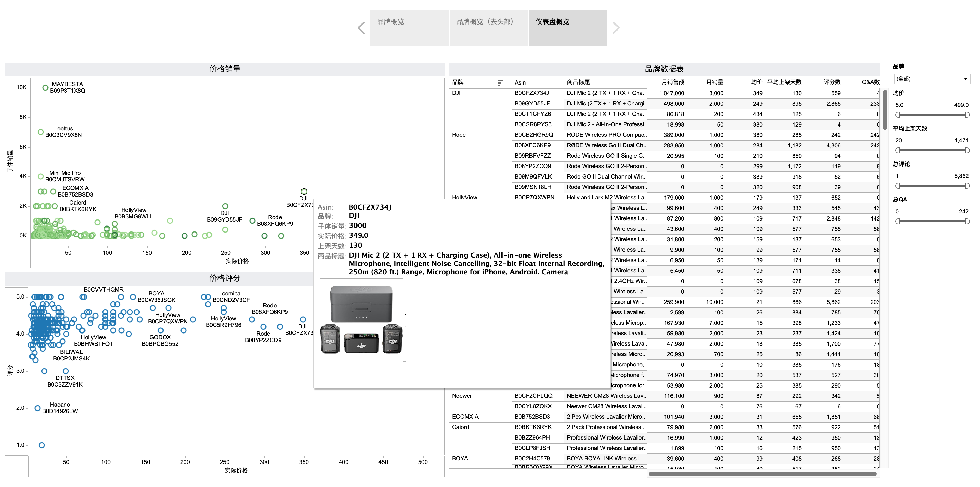
Task: Select the 仪表盘概览 tab
Action: click(x=568, y=28)
